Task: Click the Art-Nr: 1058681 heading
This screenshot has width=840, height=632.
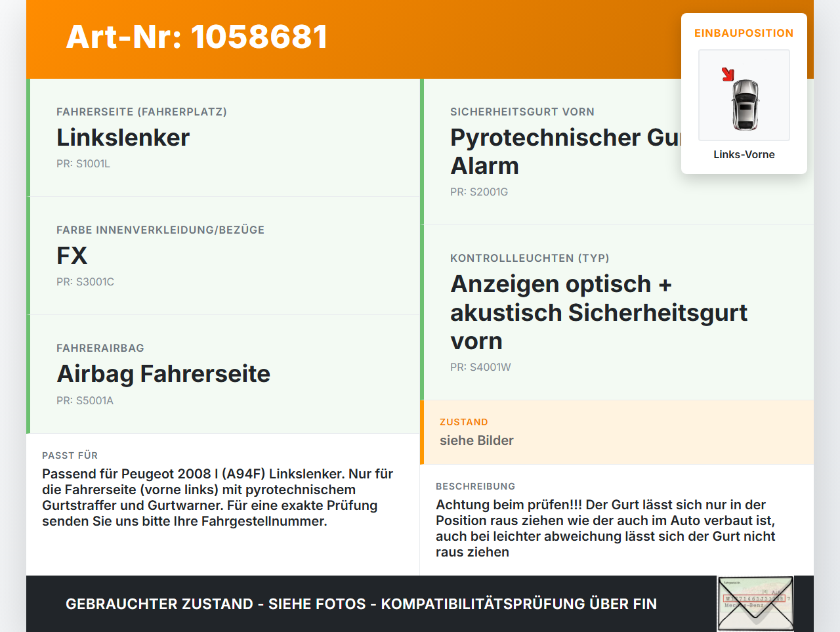Action: pyautogui.click(x=197, y=37)
